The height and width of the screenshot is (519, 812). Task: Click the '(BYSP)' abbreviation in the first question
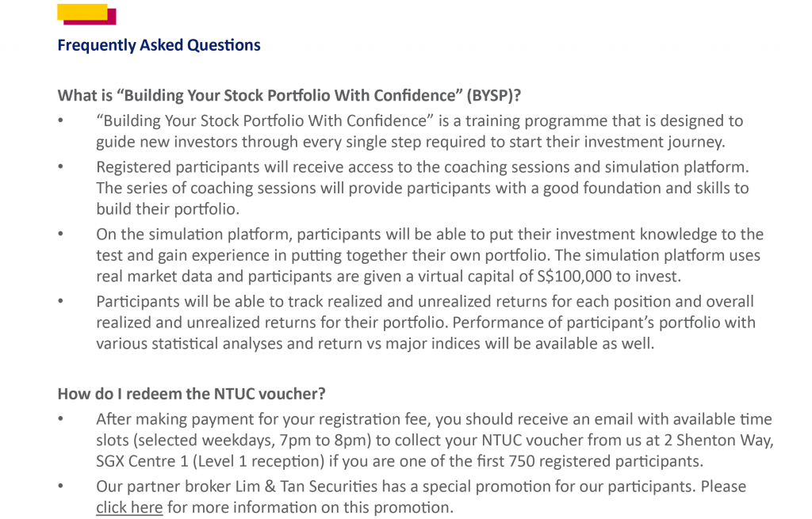coord(493,96)
